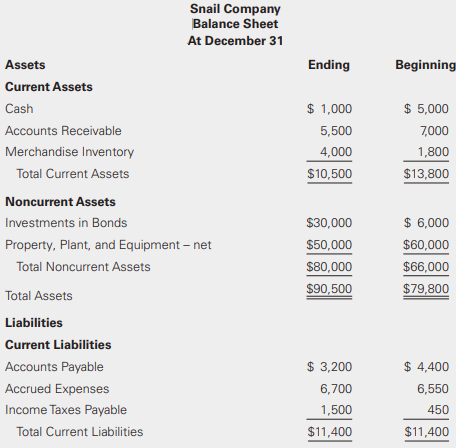Select the Current Liabilities heading

pyautogui.click(x=58, y=345)
